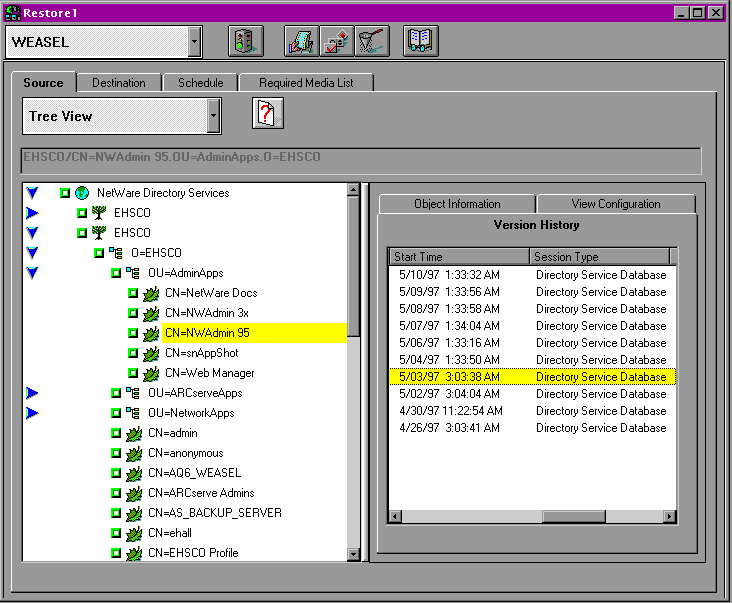This screenshot has width=732, height=603.
Task: Click the leaf icon beside CN=Web Manager
Action: [150, 373]
